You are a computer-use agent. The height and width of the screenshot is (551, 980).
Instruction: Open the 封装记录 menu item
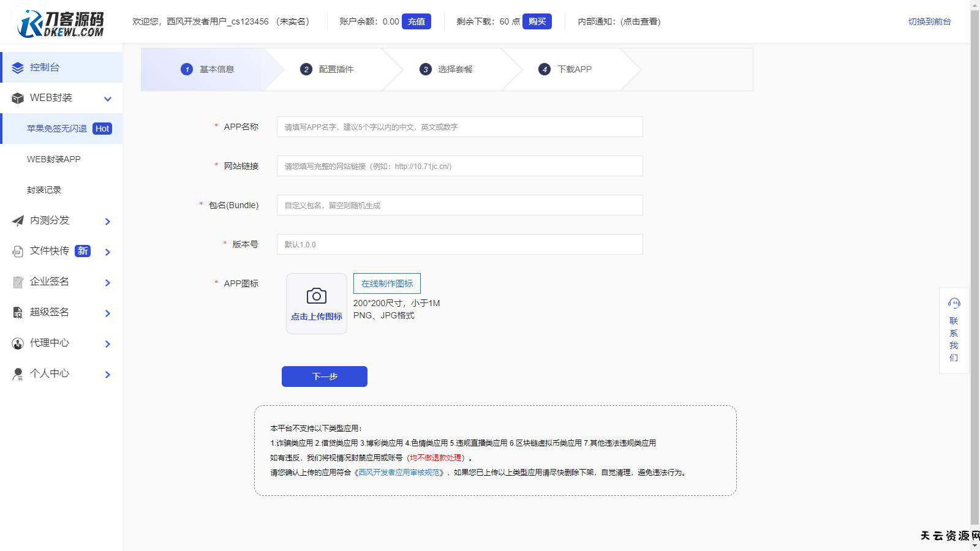[x=44, y=190]
